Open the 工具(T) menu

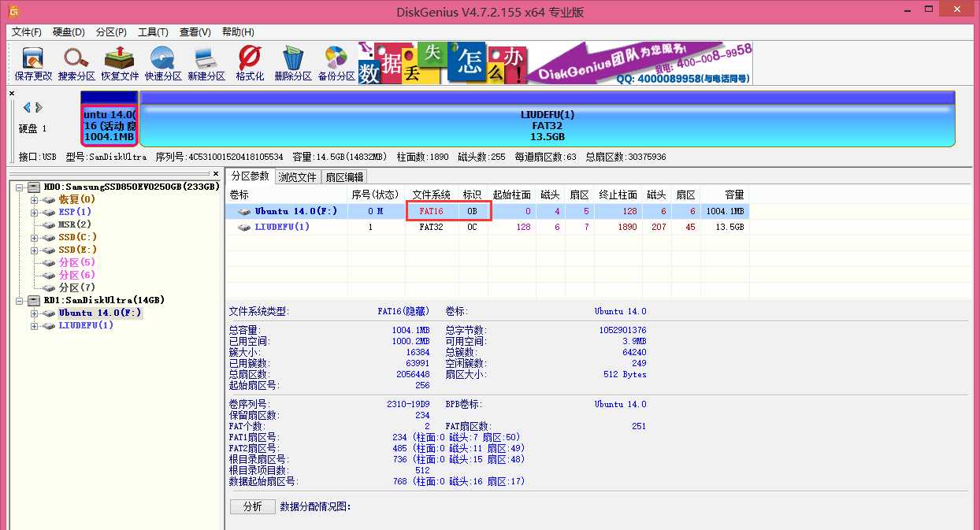pos(153,32)
